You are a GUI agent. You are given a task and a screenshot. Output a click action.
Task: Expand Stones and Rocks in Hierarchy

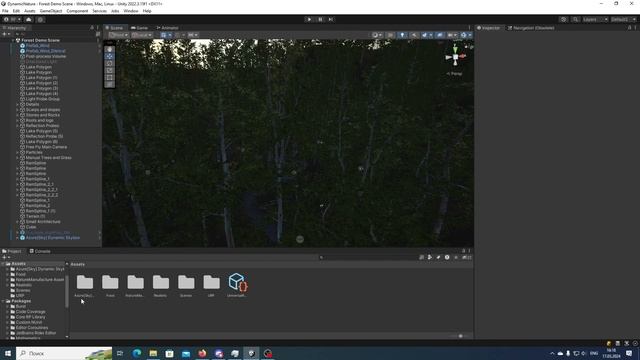click(18, 115)
